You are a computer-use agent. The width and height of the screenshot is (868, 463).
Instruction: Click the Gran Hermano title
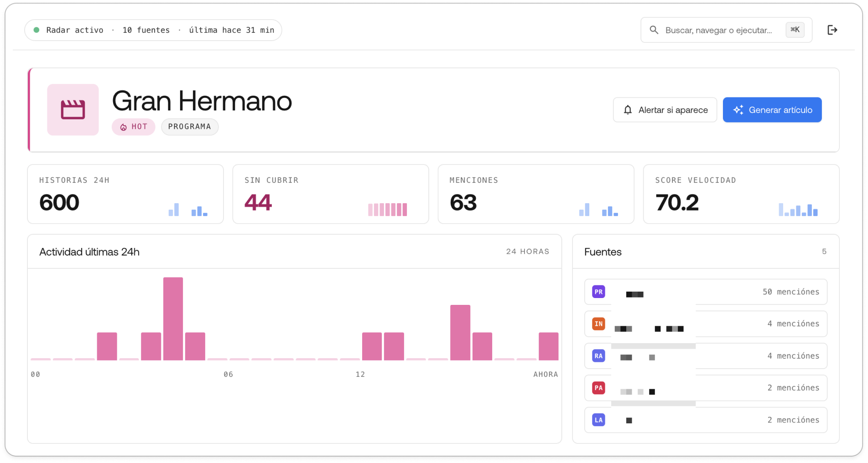pyautogui.click(x=202, y=101)
